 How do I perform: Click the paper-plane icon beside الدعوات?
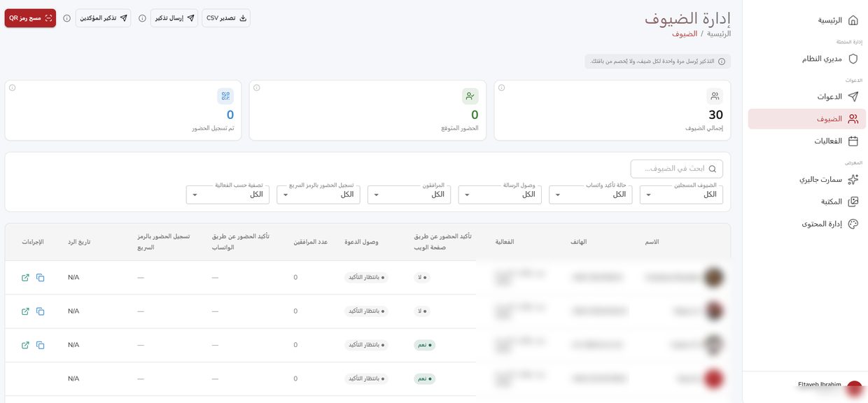(x=853, y=97)
